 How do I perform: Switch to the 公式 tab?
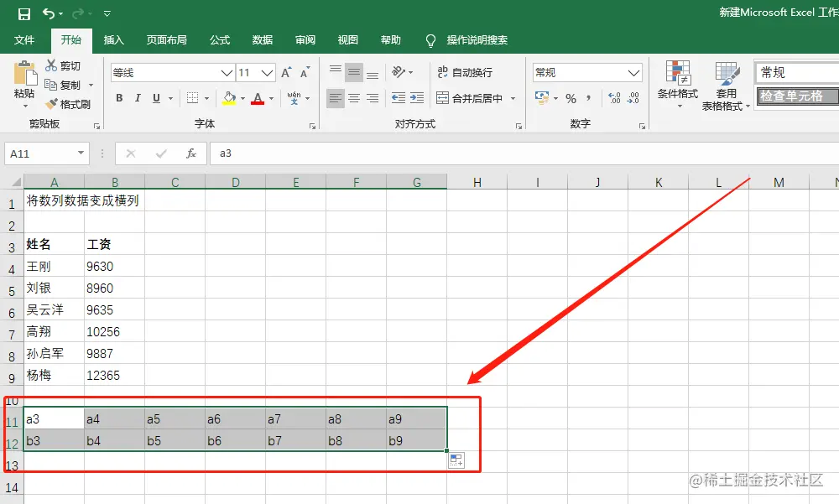tap(219, 40)
